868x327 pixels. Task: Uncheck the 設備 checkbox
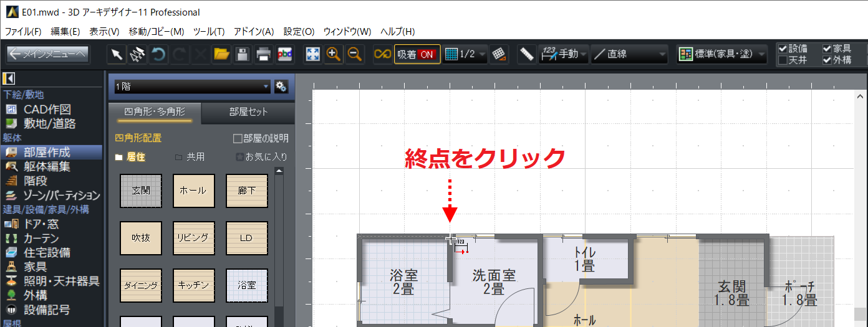(x=783, y=49)
